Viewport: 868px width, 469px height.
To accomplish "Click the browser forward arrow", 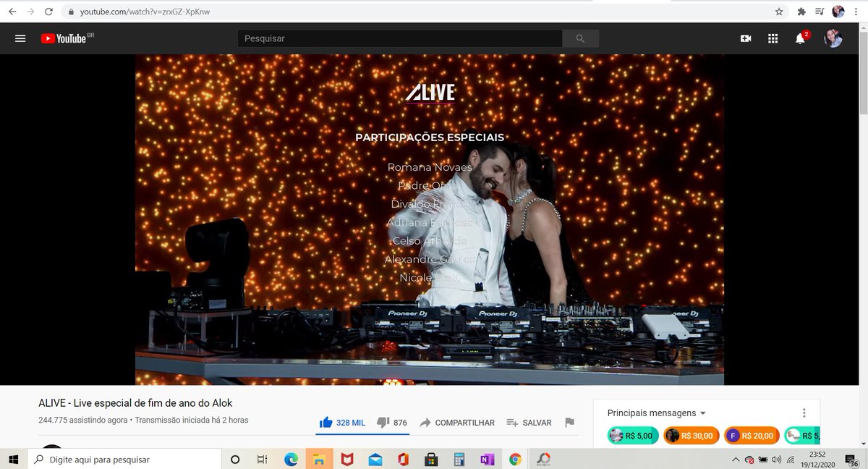I will (30, 12).
